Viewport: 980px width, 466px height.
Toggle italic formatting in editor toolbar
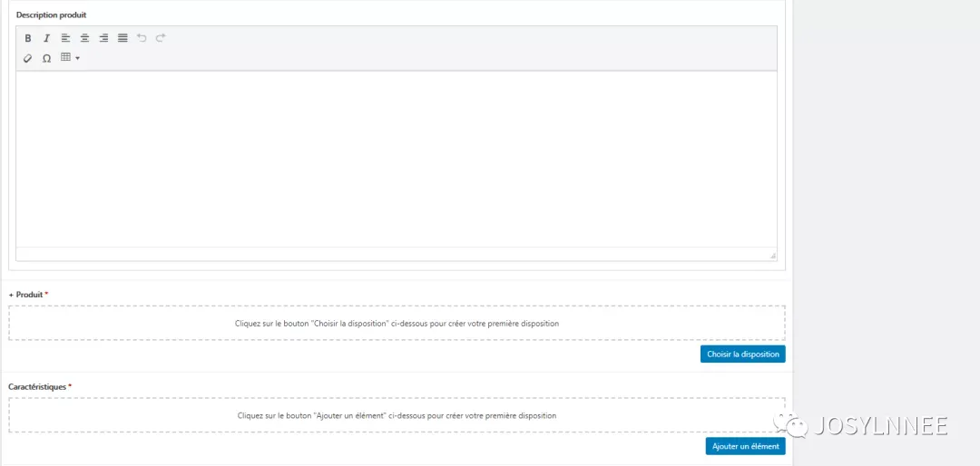46,38
